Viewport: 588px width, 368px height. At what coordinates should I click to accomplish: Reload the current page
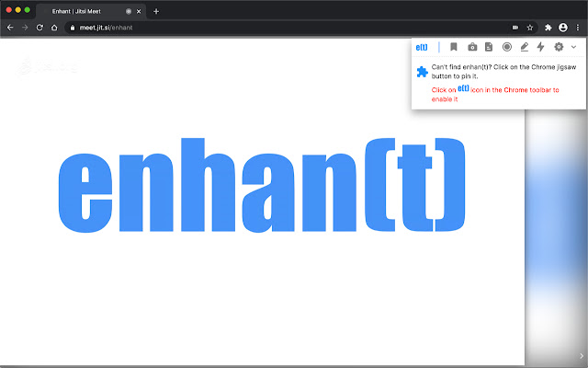(40, 28)
